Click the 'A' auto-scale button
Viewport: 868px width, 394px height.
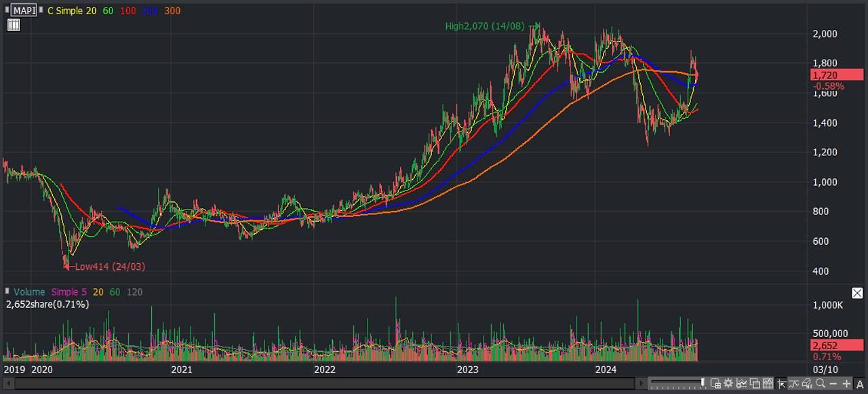pyautogui.click(x=860, y=384)
